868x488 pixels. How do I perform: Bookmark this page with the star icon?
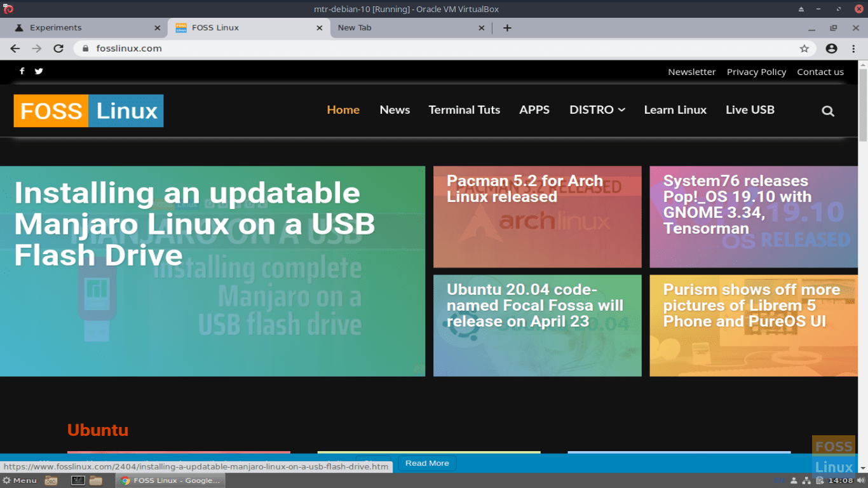point(804,48)
